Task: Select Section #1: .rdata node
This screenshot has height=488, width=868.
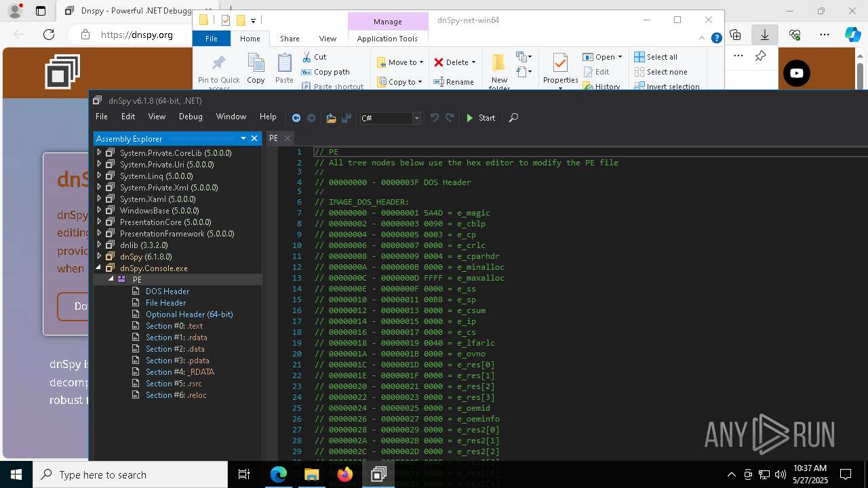Action: pyautogui.click(x=176, y=338)
